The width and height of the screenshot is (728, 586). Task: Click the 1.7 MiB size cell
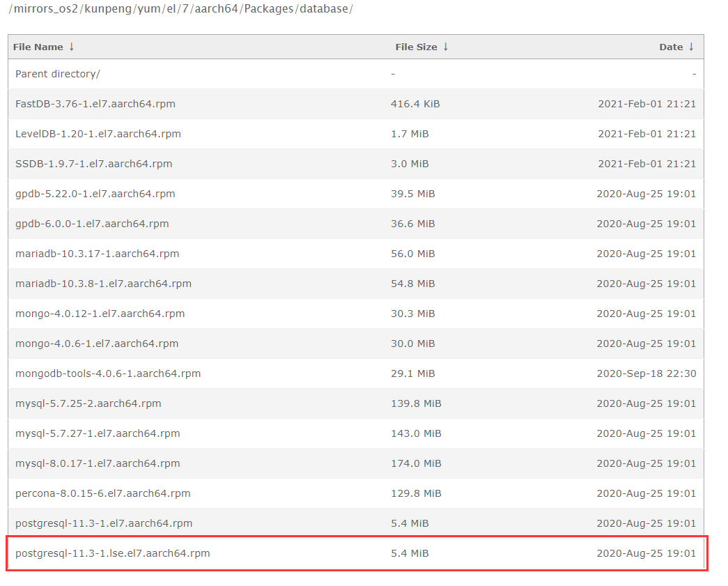pyautogui.click(x=410, y=134)
